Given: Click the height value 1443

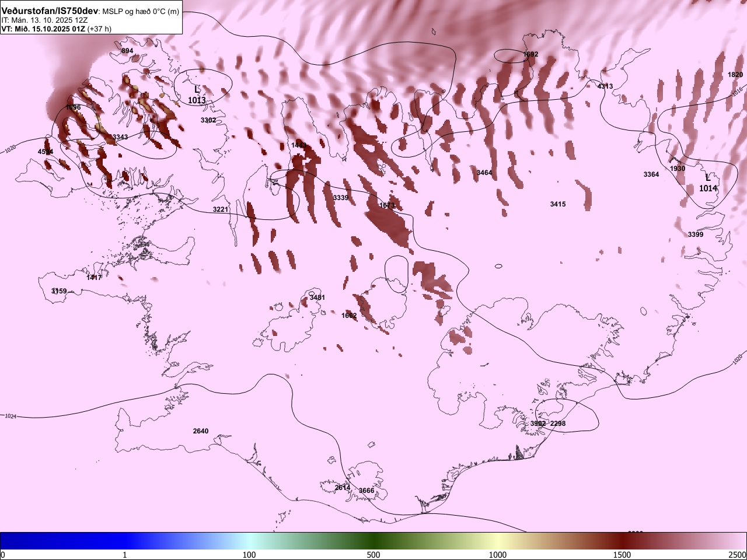Looking at the screenshot, I should pyautogui.click(x=299, y=145).
